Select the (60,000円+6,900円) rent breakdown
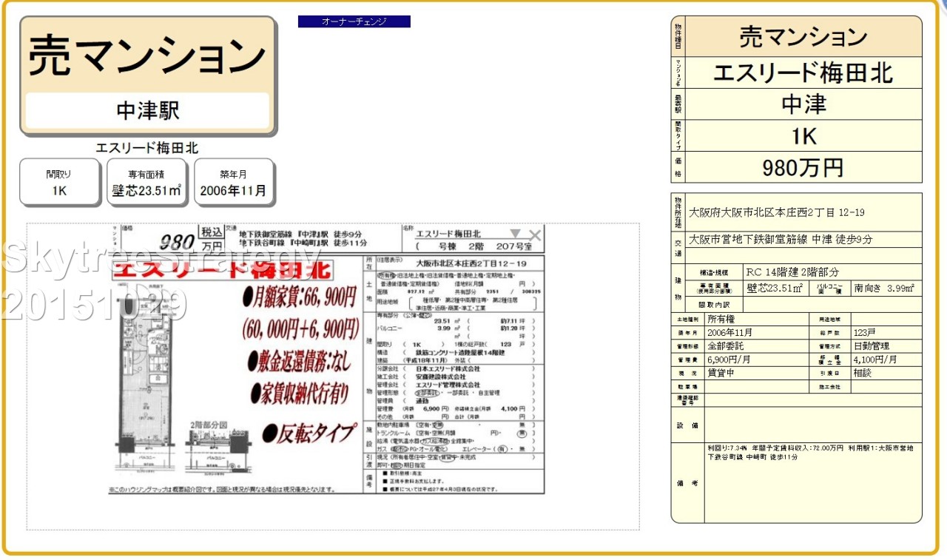The image size is (947, 560). click(300, 329)
